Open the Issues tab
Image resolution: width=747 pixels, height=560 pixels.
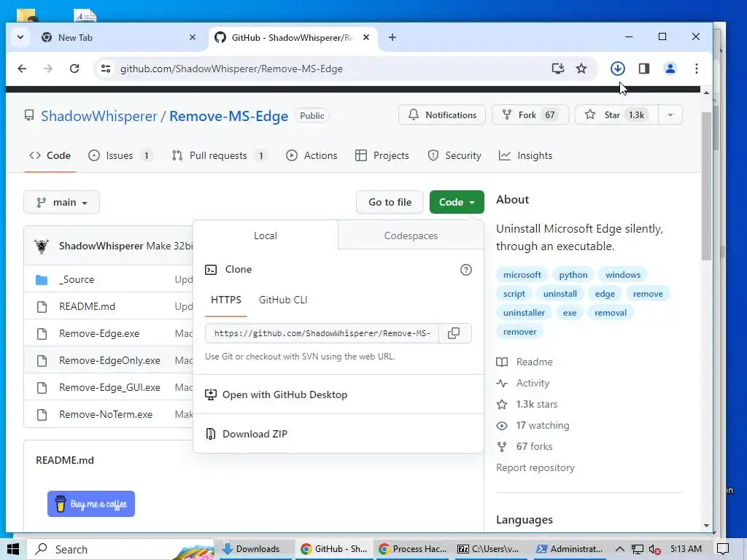click(x=120, y=156)
